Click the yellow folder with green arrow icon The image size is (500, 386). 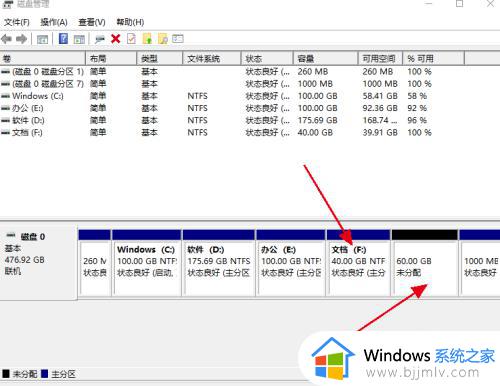[x=147, y=39]
